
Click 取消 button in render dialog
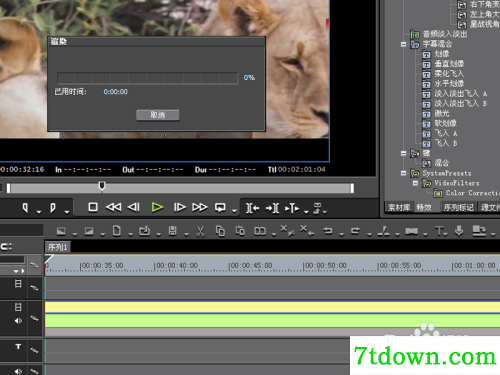158,115
